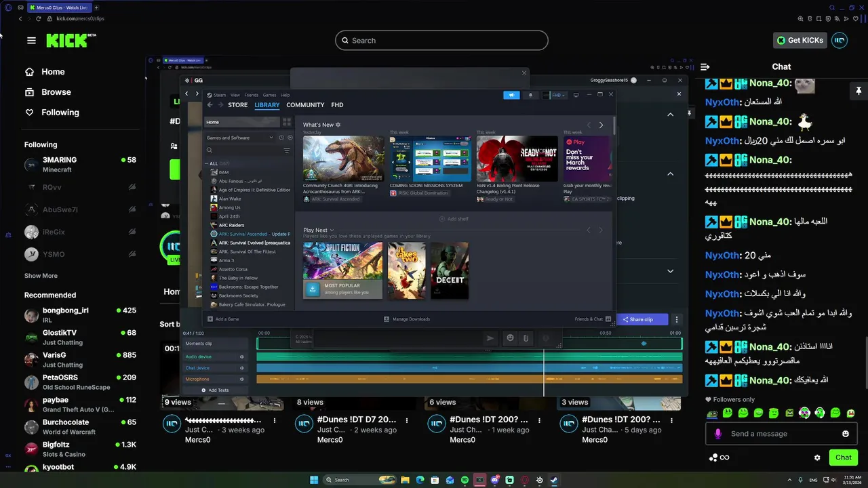Screen dimensions: 868x488
Task: Click Add Texts in clip editor
Action: 215,390
